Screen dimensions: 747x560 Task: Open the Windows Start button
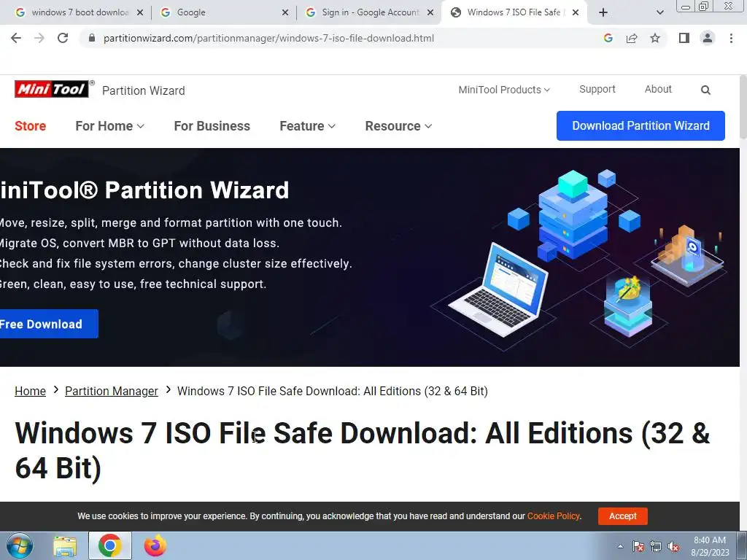point(20,545)
